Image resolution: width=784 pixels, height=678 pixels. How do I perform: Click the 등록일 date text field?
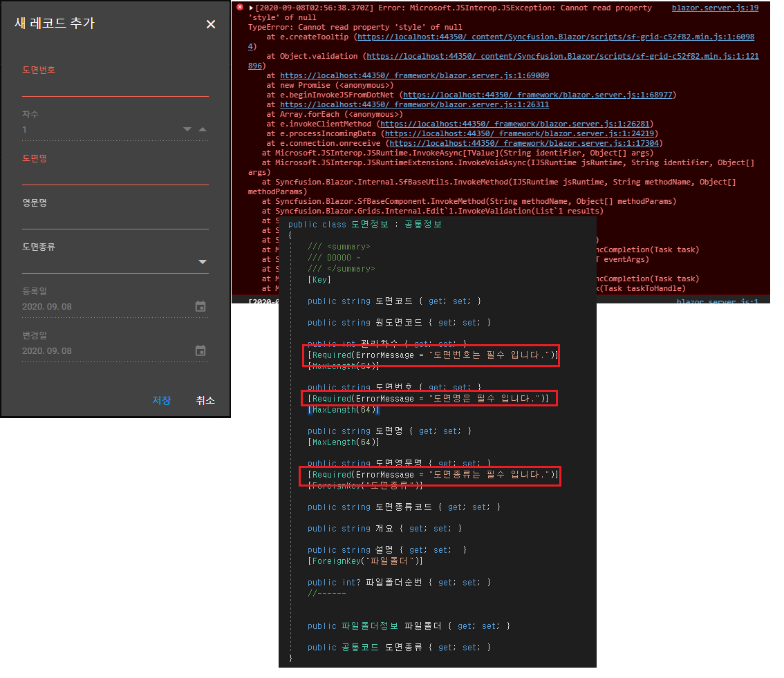pyautogui.click(x=104, y=306)
